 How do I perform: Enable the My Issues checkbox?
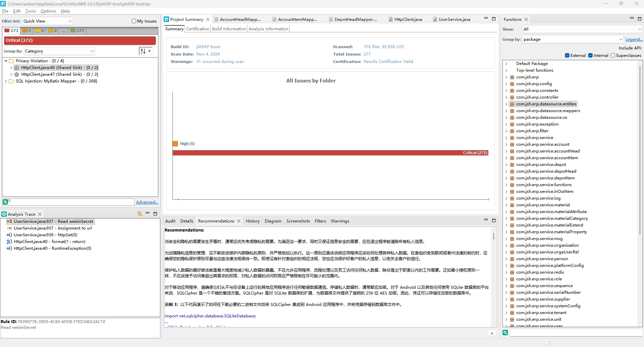coord(134,21)
